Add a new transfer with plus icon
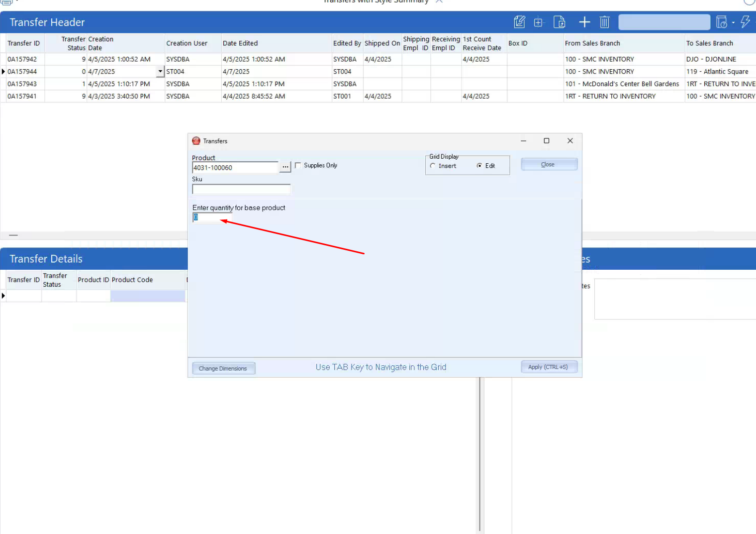Image resolution: width=756 pixels, height=534 pixels. [584, 22]
